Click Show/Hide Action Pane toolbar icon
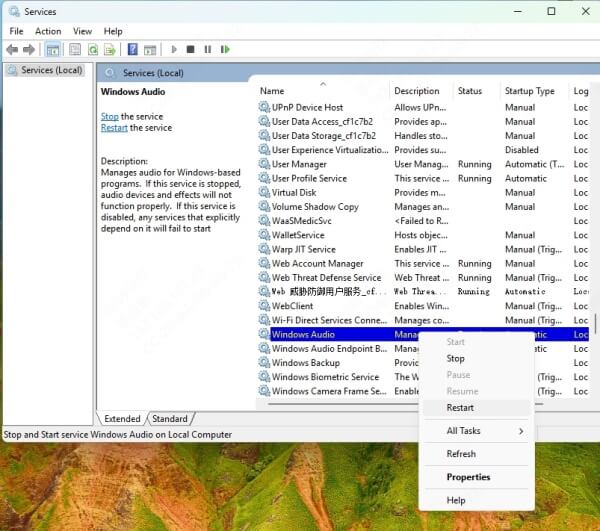 [150, 50]
